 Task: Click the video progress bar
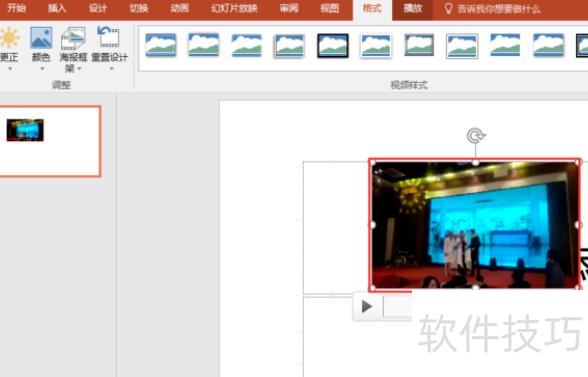(x=398, y=306)
